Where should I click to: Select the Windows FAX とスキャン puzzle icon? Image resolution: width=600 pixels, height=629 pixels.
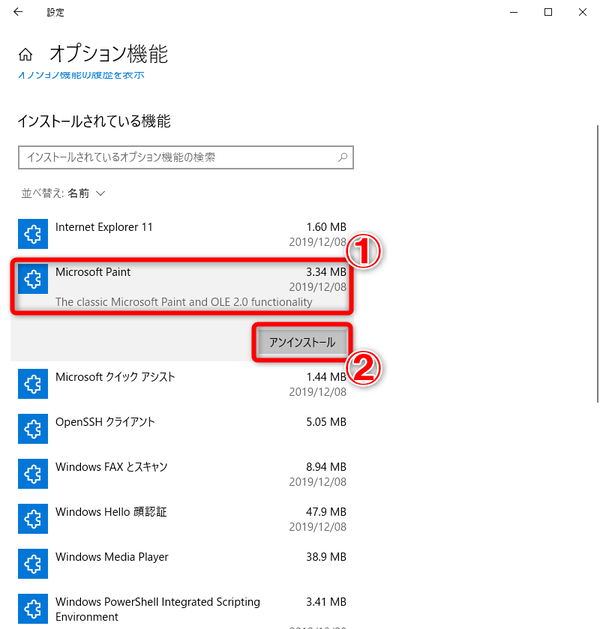click(x=33, y=474)
